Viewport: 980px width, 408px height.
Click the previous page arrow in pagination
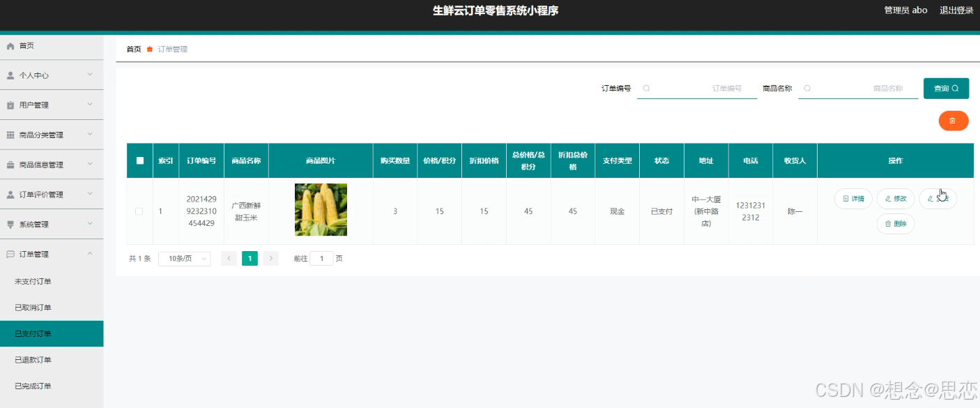click(229, 259)
